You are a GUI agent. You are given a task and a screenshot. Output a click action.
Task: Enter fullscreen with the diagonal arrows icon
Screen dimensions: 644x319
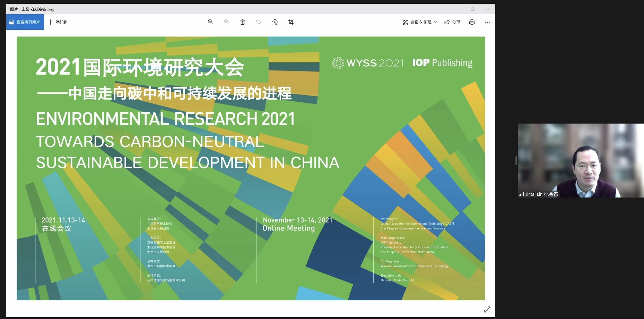point(487,309)
